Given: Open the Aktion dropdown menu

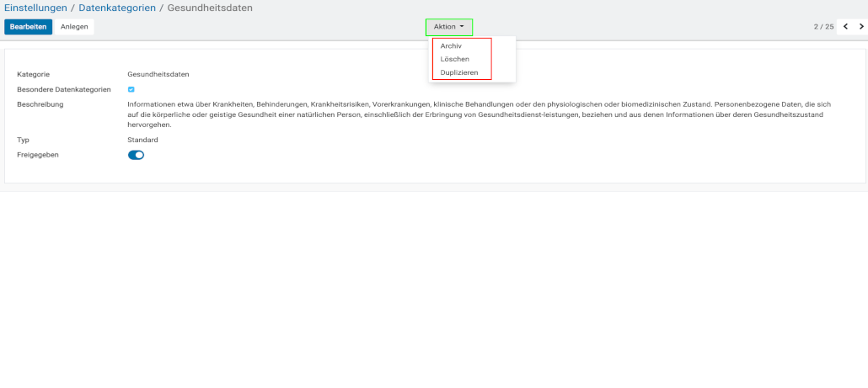Looking at the screenshot, I should click(x=448, y=27).
